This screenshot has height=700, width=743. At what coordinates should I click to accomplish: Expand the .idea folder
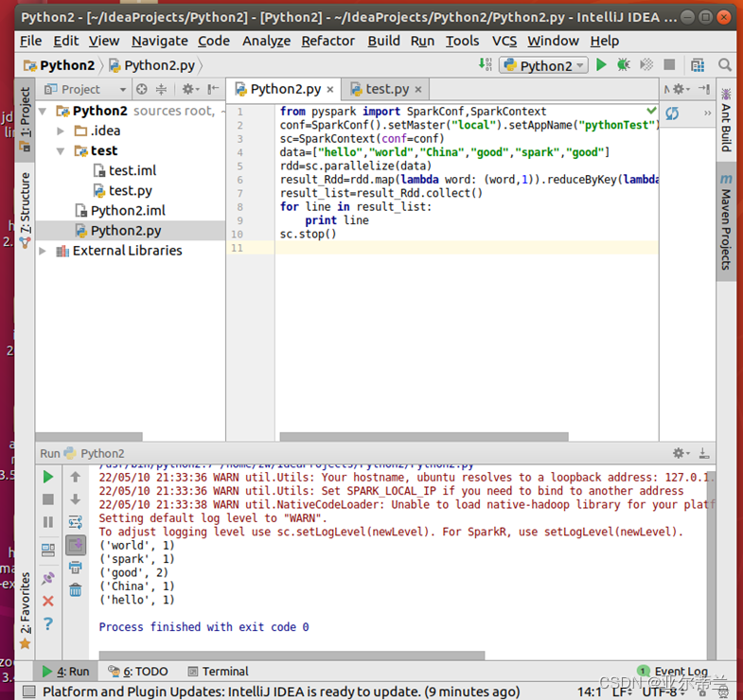point(61,131)
